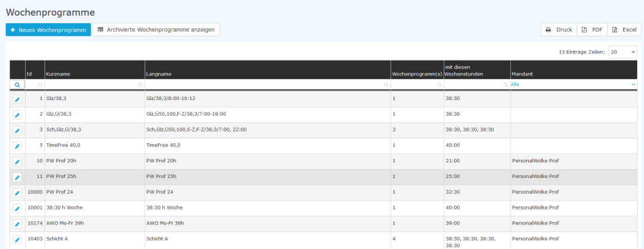Click pencil icon for Glz,Ü/38,3 row
This screenshot has width=644, height=249.
pos(17,114)
